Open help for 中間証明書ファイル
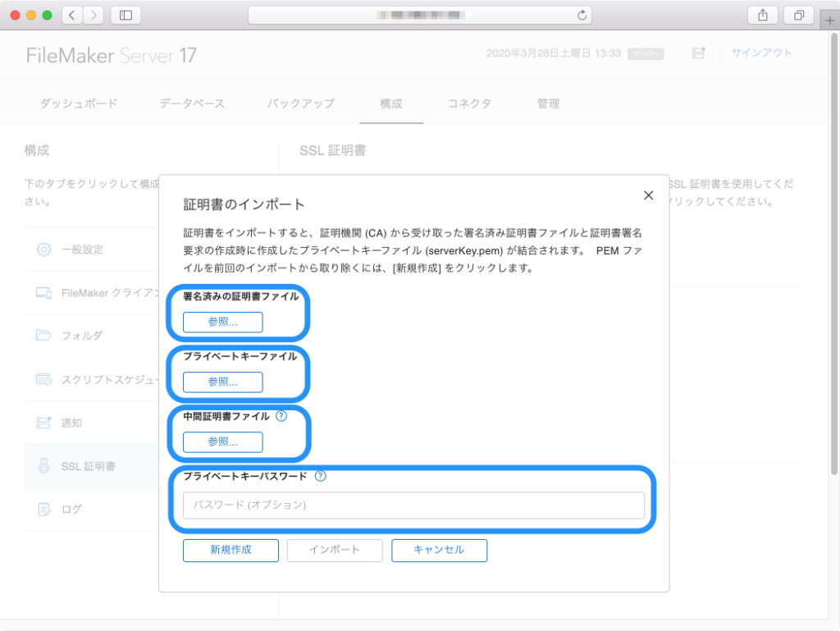 pyautogui.click(x=281, y=416)
